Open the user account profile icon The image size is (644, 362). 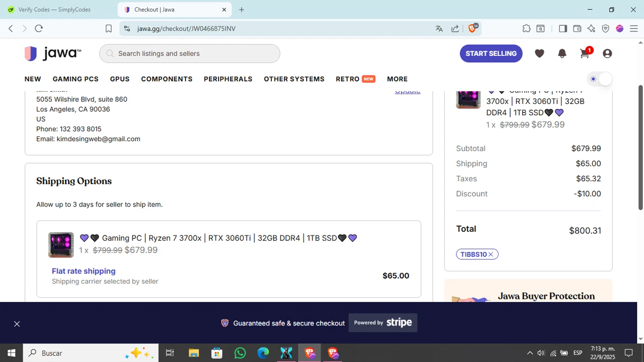pyautogui.click(x=607, y=53)
